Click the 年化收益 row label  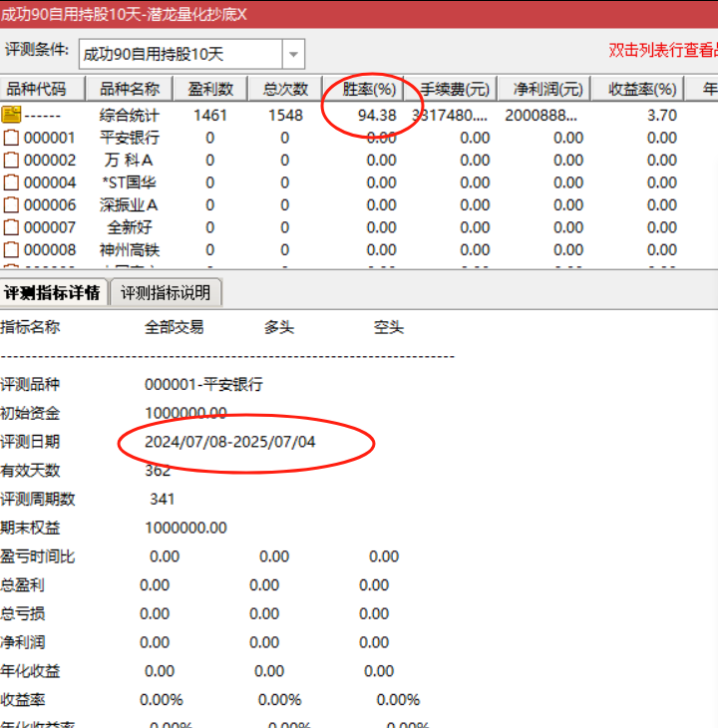pyautogui.click(x=30, y=671)
